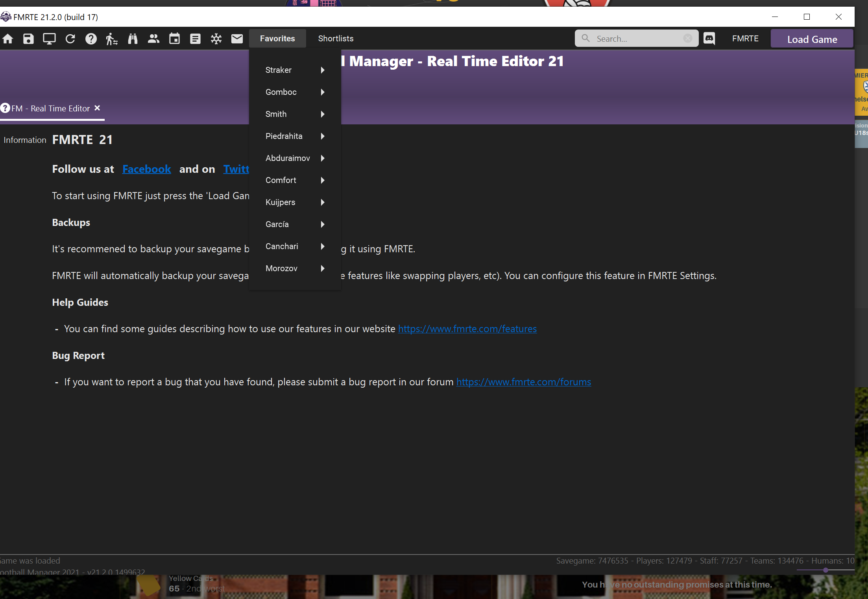Click the Help Guides heading
The image size is (868, 599).
(80, 302)
